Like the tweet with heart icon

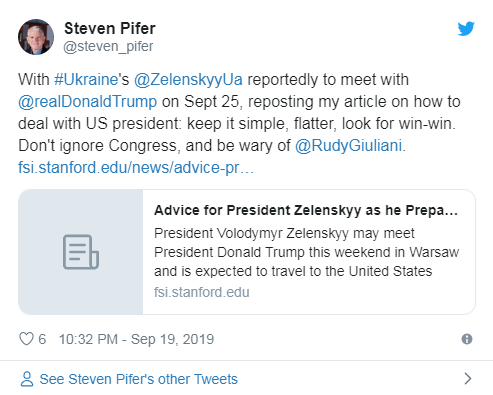click(26, 339)
